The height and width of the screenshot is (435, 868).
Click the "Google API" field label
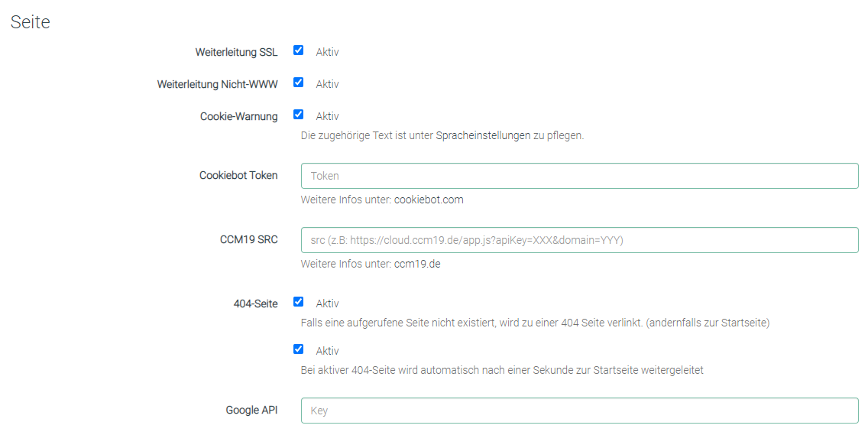coord(251,411)
